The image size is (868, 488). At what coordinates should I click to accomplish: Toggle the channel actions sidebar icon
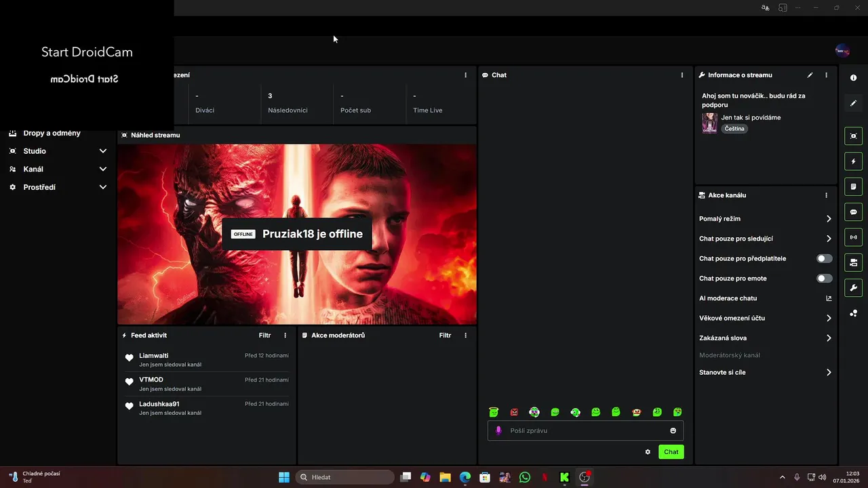pyautogui.click(x=853, y=262)
